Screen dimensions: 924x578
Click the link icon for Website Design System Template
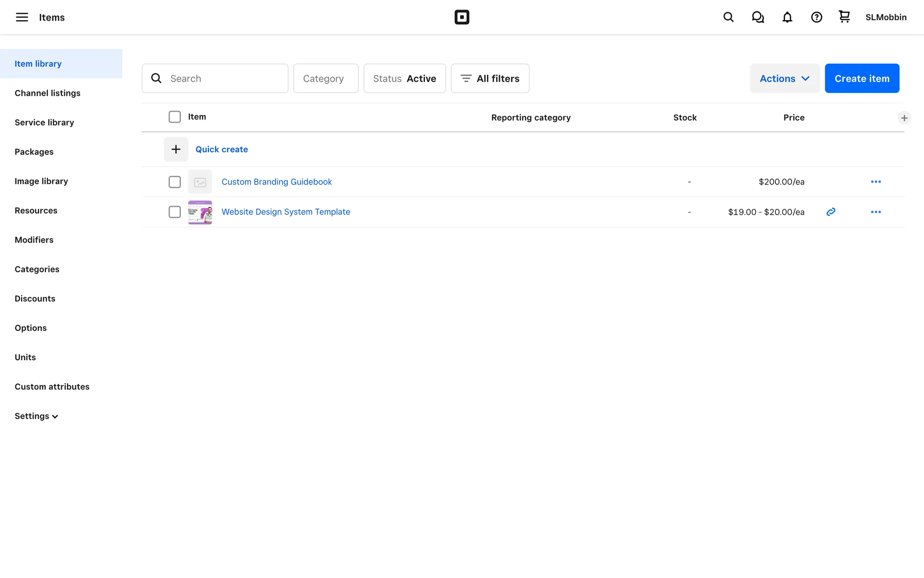(x=831, y=212)
